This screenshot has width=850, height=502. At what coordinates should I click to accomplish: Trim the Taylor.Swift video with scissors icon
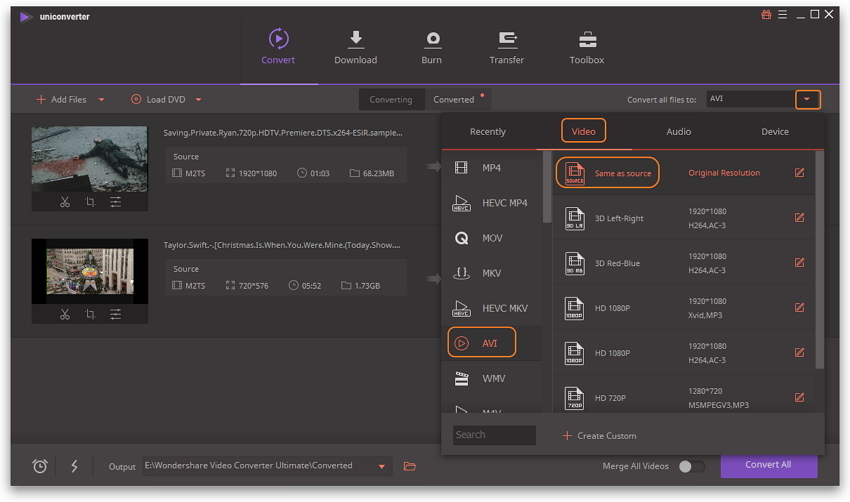[65, 314]
